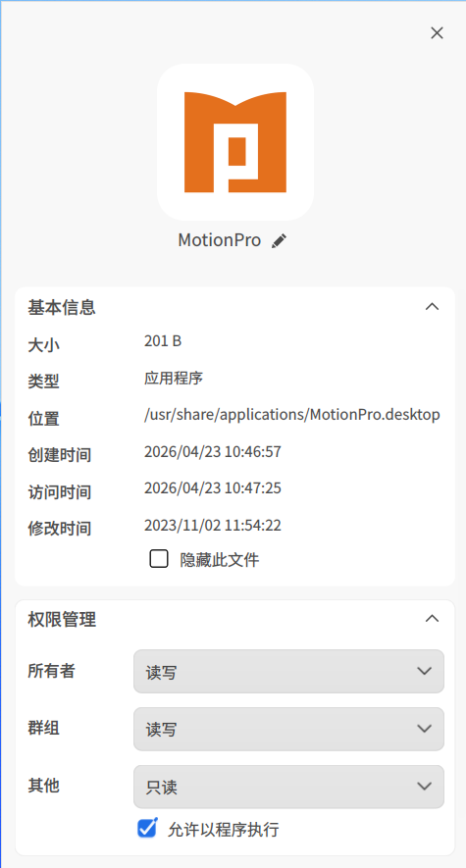Click the 权限管理 section header
Image resolution: width=466 pixels, height=868 pixels.
click(62, 620)
